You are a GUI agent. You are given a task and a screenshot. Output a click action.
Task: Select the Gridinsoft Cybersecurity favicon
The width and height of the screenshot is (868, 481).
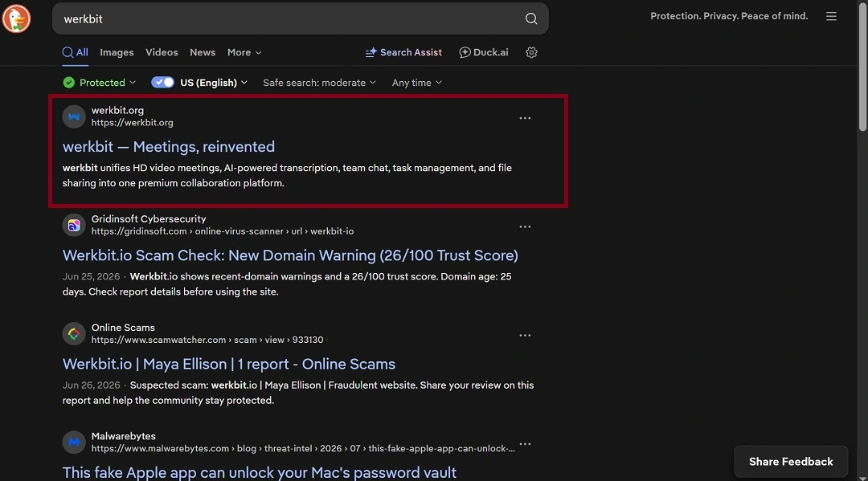pyautogui.click(x=74, y=225)
